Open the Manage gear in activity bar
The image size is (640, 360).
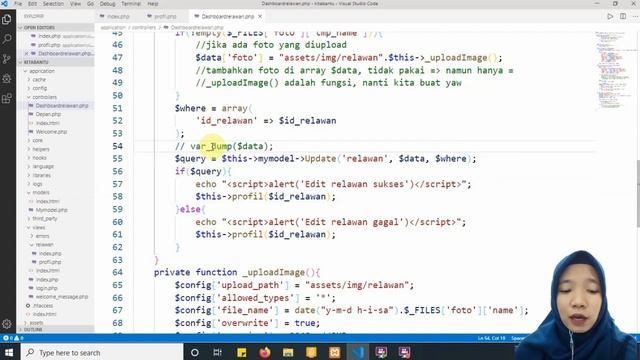[7, 324]
